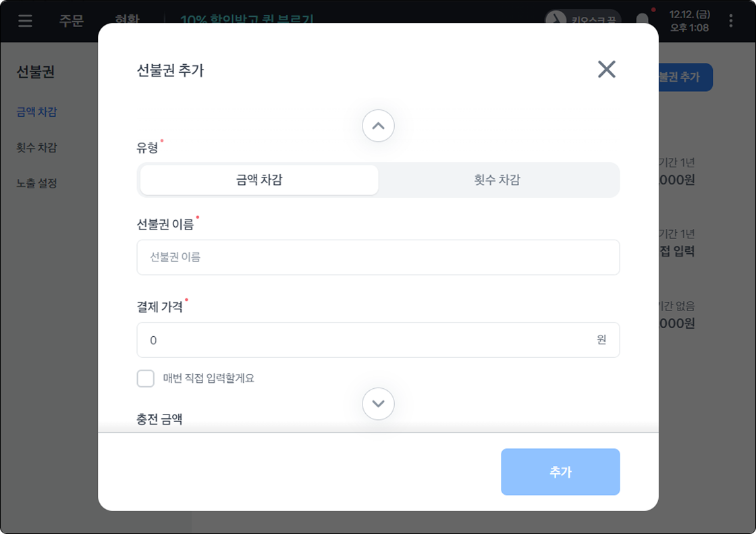Focus the 결제 가격 amount field

pyautogui.click(x=364, y=340)
